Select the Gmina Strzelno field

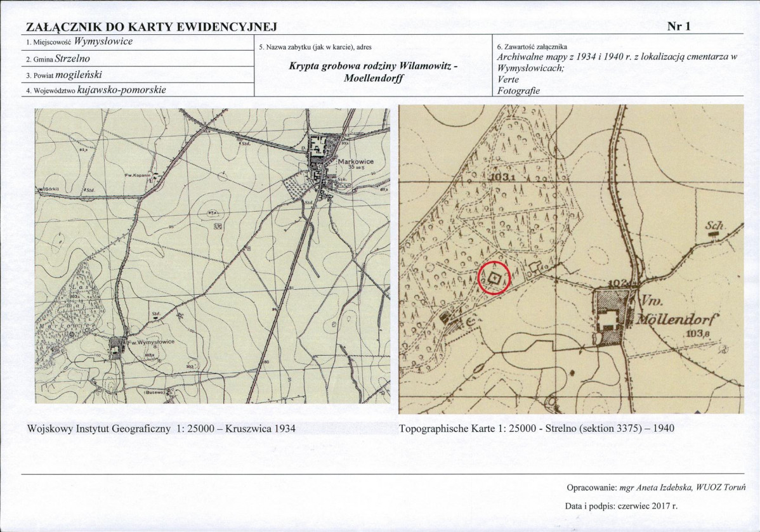tap(138, 58)
